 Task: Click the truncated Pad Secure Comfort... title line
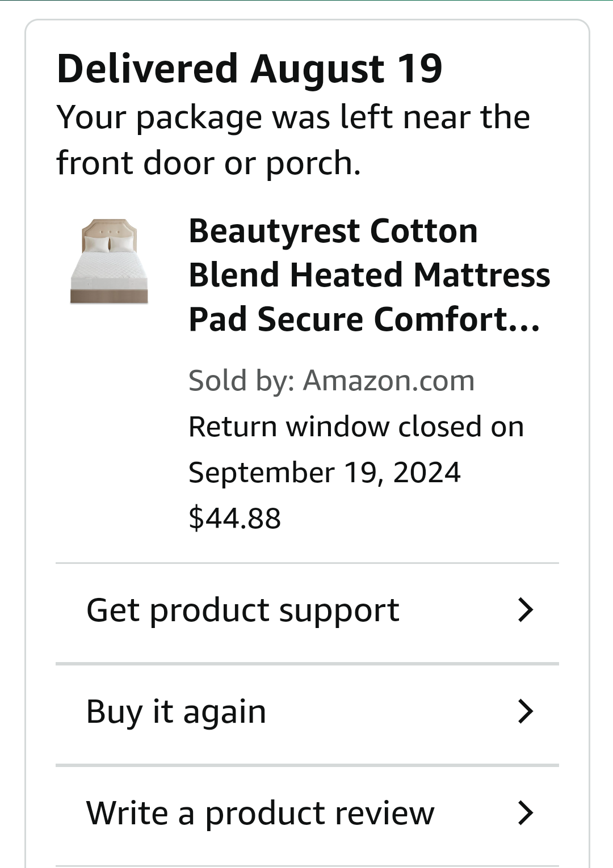364,319
